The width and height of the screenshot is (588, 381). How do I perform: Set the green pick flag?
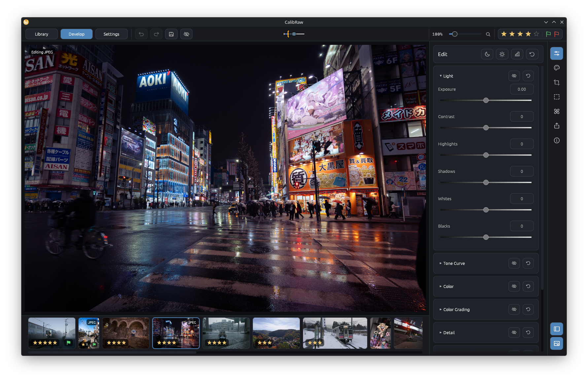548,34
